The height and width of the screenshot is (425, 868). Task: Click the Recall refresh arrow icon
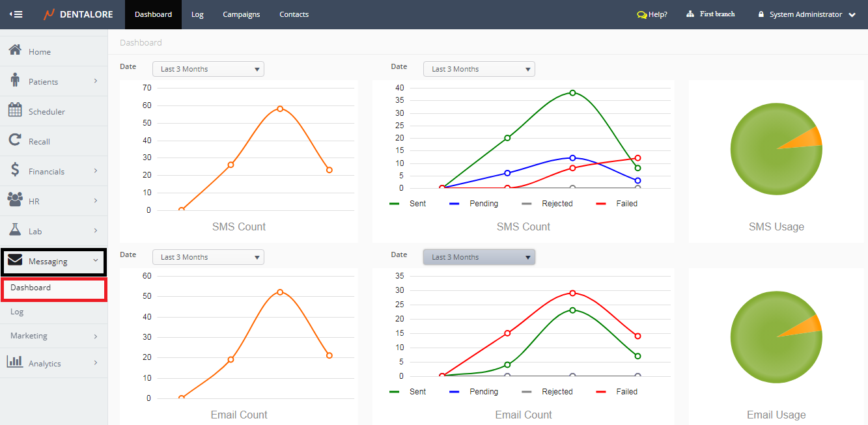pos(15,141)
